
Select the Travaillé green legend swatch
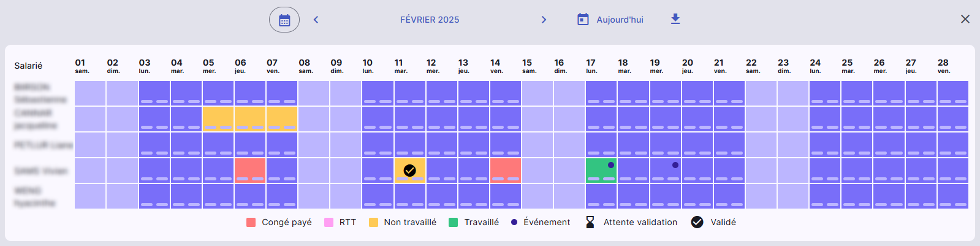coord(454,222)
